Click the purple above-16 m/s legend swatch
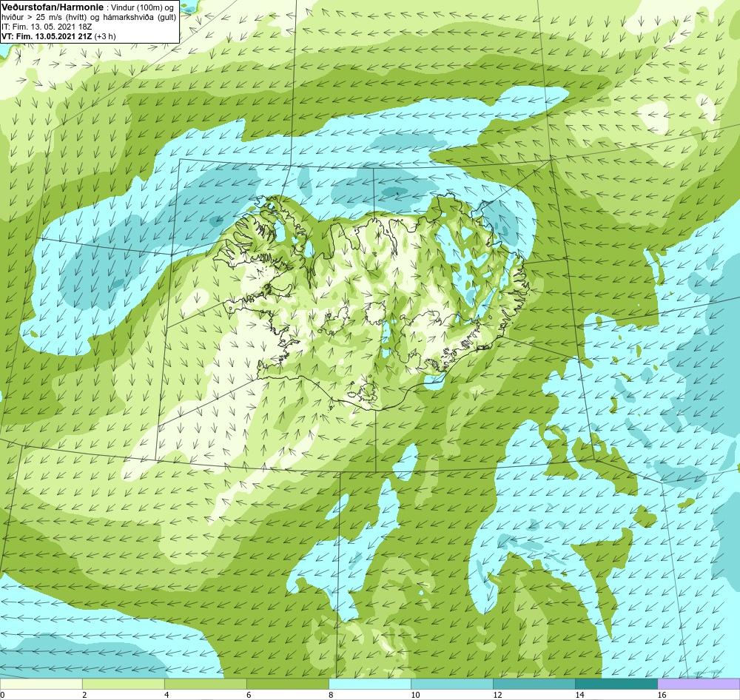Screen dimensions: 740x700 pyautogui.click(x=699, y=684)
